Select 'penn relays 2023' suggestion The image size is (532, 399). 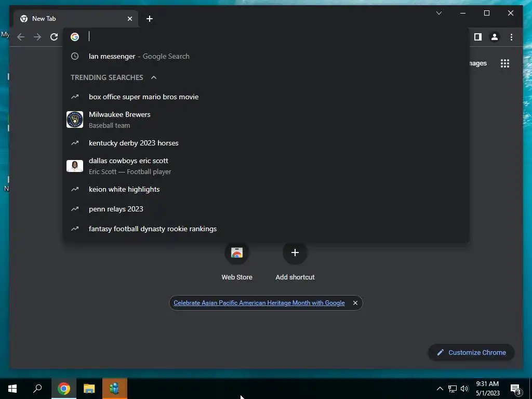[x=266, y=209]
